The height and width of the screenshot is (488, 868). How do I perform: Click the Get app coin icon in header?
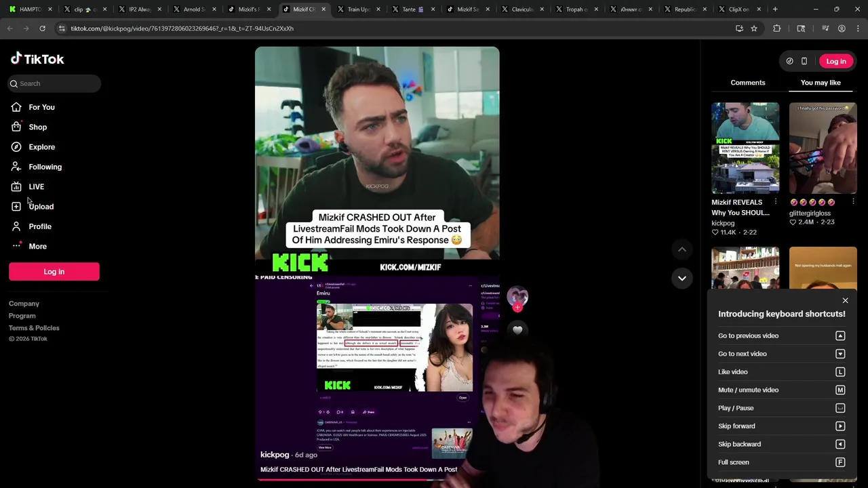tap(789, 61)
